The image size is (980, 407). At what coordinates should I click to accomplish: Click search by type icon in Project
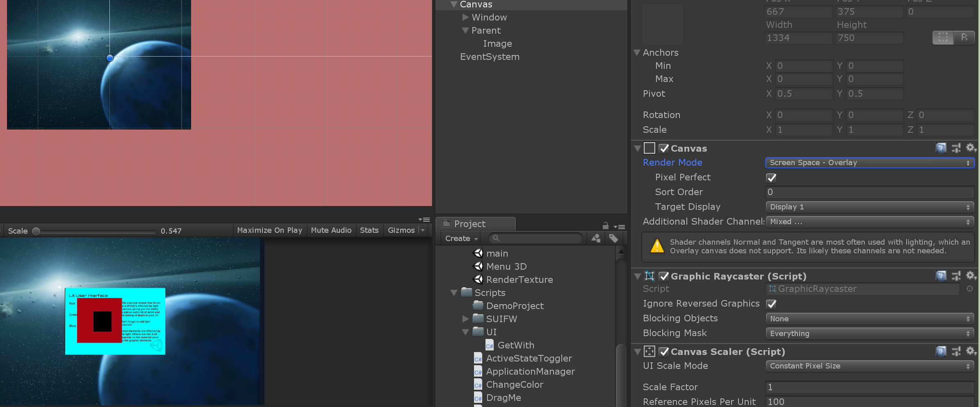pyautogui.click(x=596, y=238)
